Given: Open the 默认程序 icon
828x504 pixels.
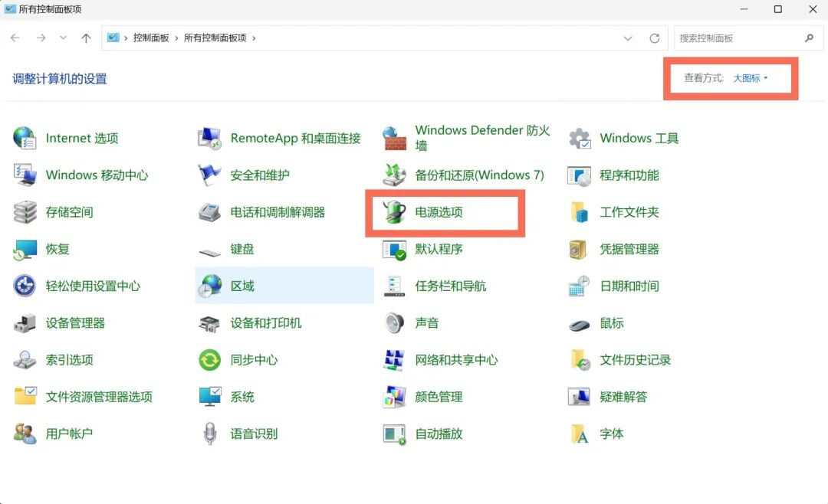Looking at the screenshot, I should click(x=395, y=249).
